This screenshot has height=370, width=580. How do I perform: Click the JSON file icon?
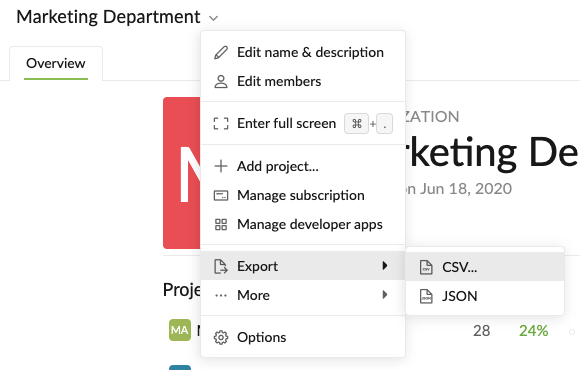point(426,296)
